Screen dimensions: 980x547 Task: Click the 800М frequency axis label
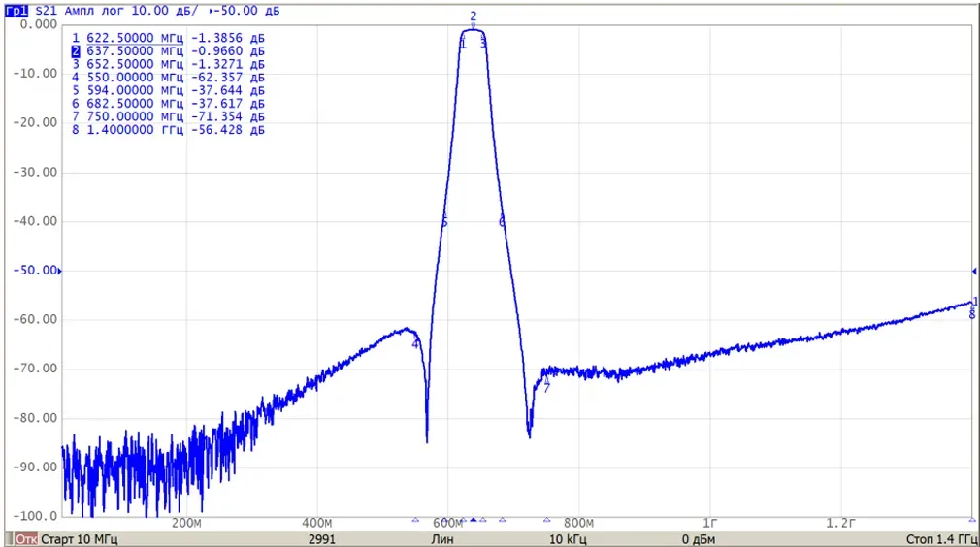[578, 524]
